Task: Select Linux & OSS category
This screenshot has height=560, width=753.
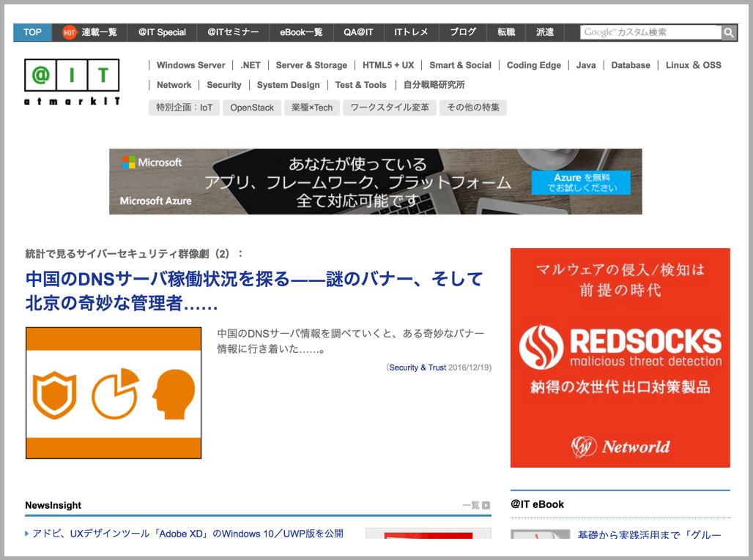Action: (694, 65)
